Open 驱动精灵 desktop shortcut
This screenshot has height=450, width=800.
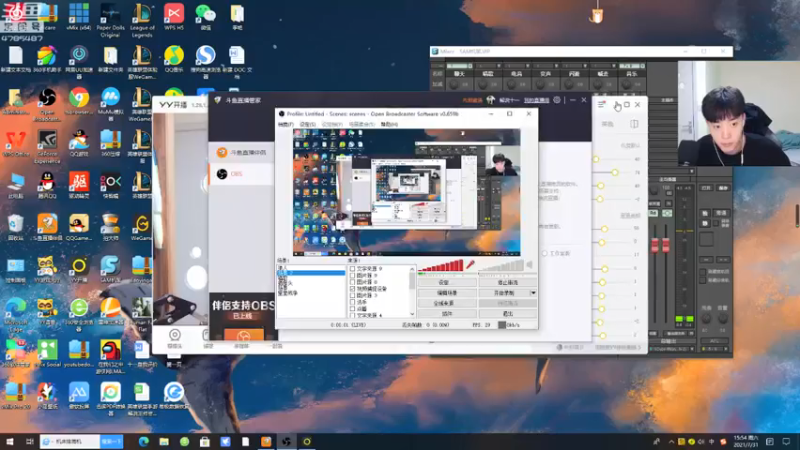click(79, 185)
